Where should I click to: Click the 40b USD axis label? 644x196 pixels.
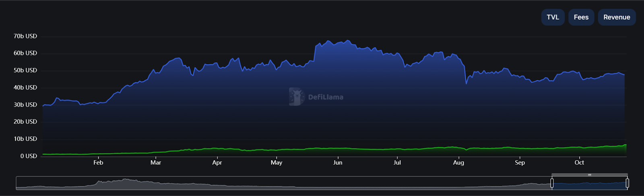coord(25,88)
